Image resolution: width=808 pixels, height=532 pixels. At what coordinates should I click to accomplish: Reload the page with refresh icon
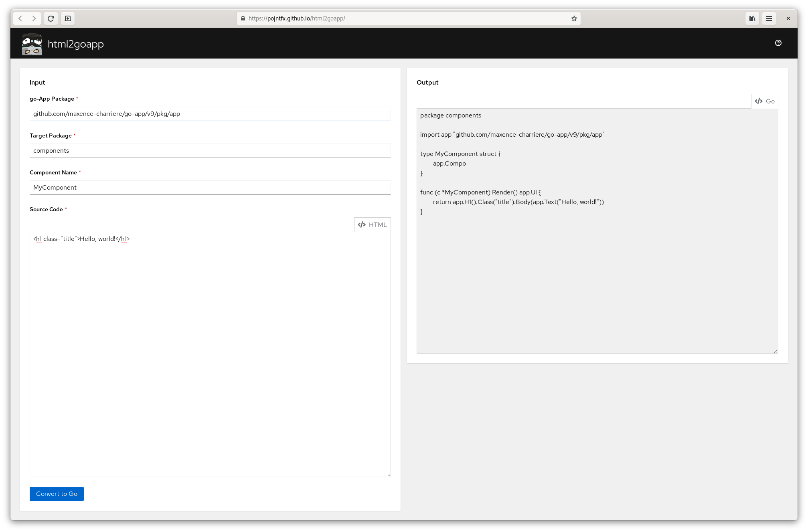coord(51,18)
